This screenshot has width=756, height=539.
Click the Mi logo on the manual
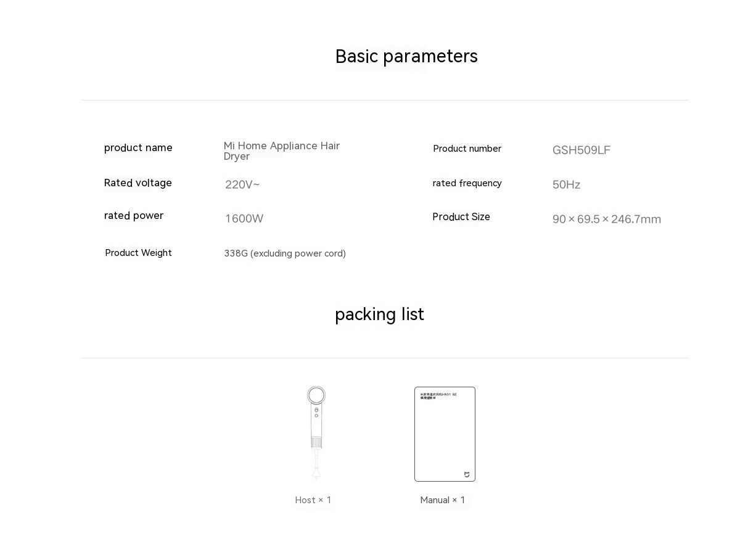(x=467, y=474)
